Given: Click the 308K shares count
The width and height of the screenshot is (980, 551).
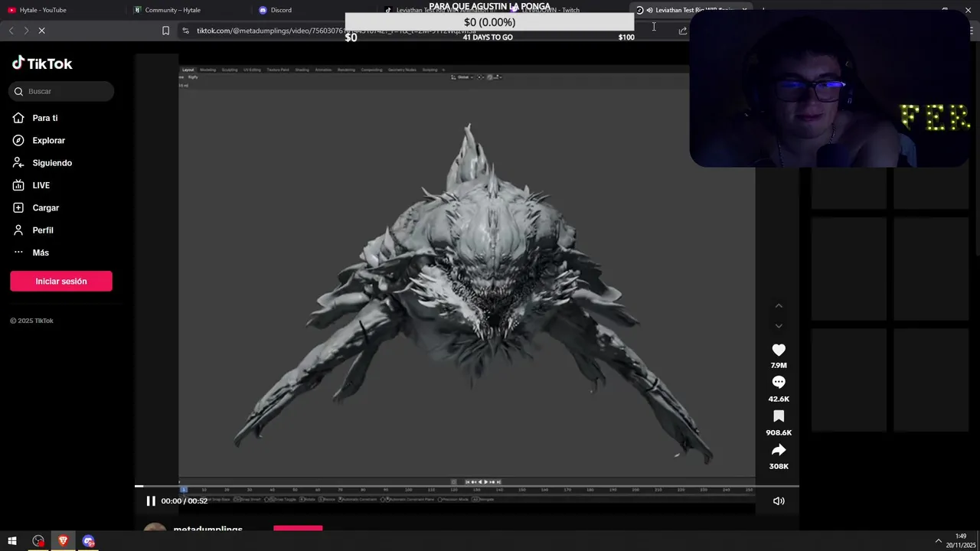Looking at the screenshot, I should tap(779, 467).
